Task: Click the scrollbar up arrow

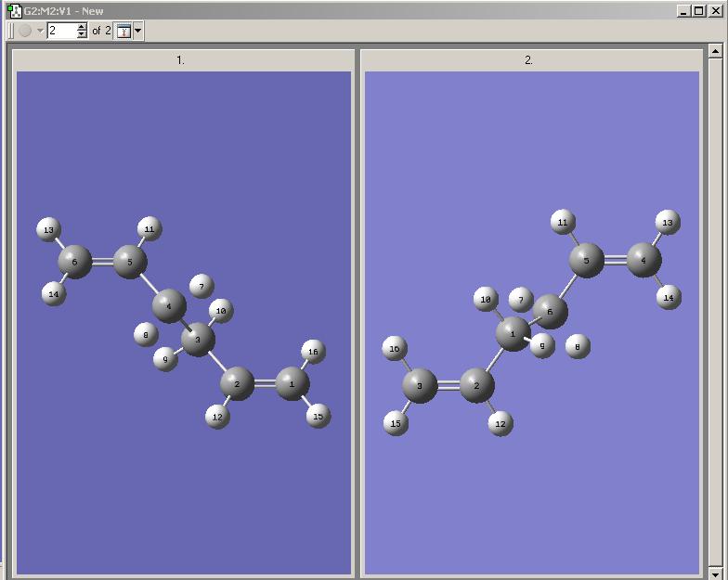Action: 715,51
